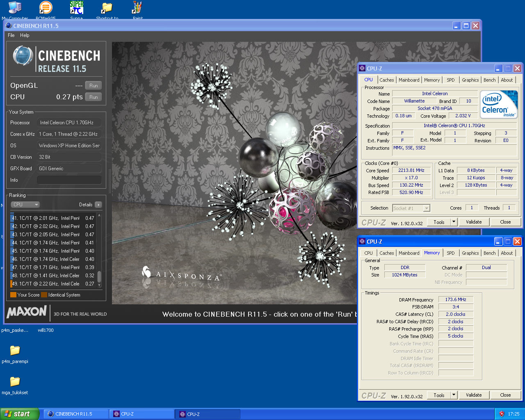
Task: Switch to Mainboard tab in upper CPU-Z
Action: click(409, 80)
